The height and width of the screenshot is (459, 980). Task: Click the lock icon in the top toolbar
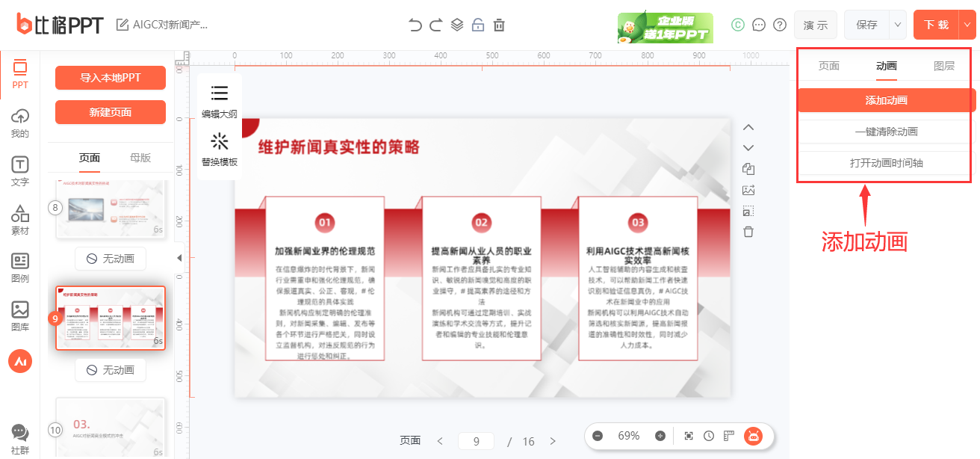(x=478, y=24)
